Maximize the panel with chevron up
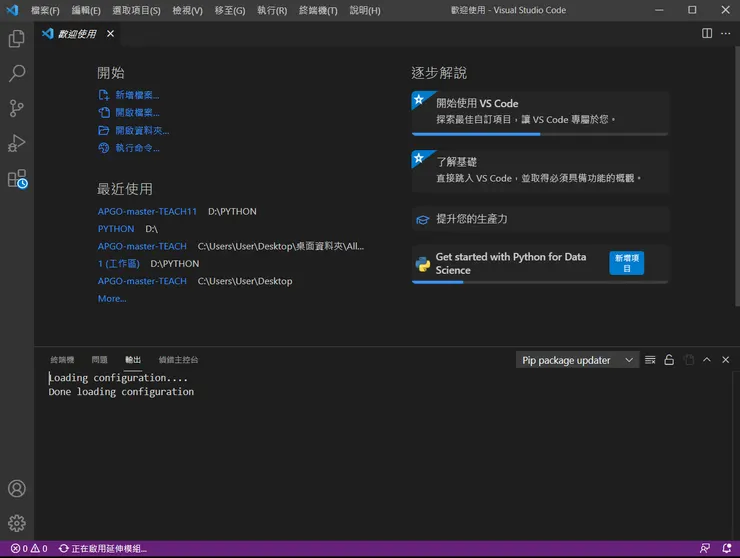 (x=706, y=360)
